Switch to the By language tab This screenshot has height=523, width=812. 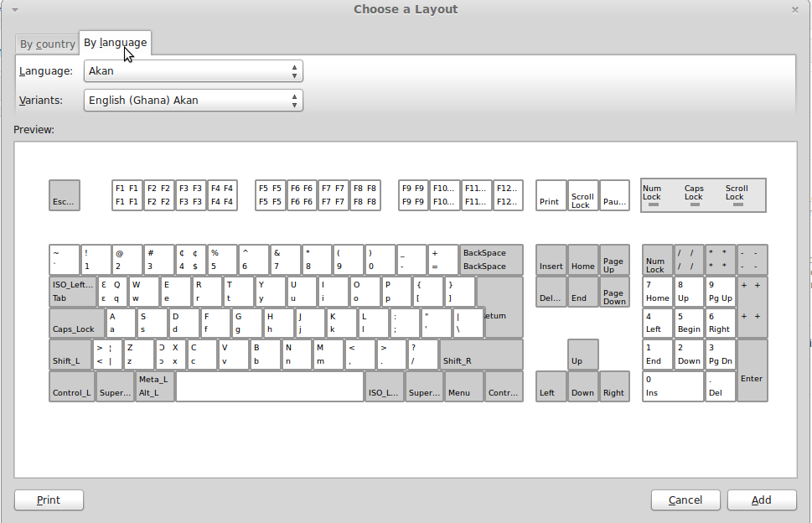click(115, 42)
